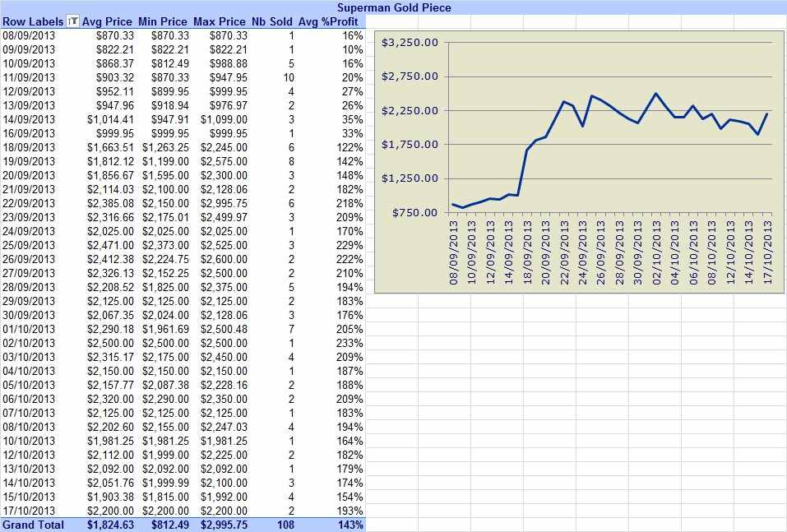The width and height of the screenshot is (787, 532).
Task: Select the $3,250.00 axis label on chart
Action: tap(410, 43)
